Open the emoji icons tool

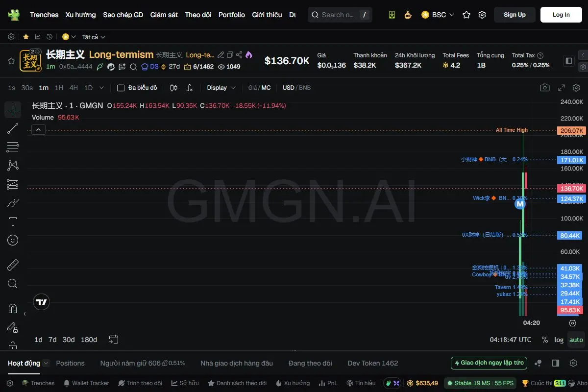coord(13,240)
